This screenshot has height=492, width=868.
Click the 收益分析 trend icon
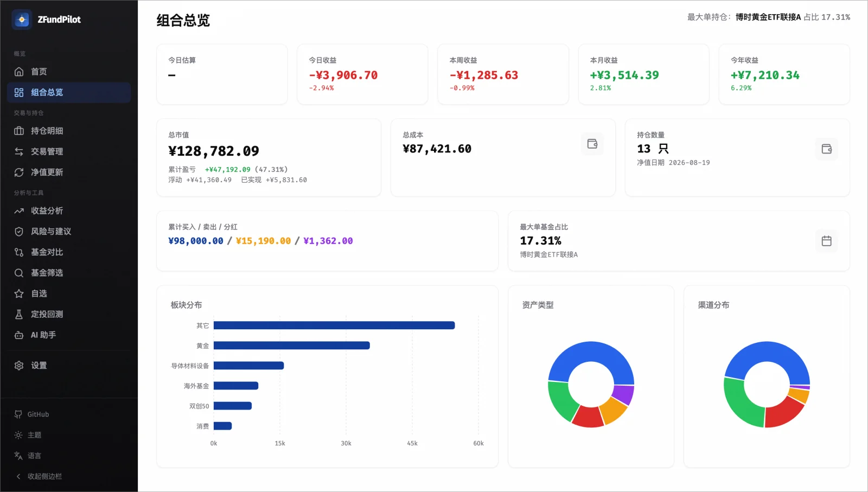[19, 210]
